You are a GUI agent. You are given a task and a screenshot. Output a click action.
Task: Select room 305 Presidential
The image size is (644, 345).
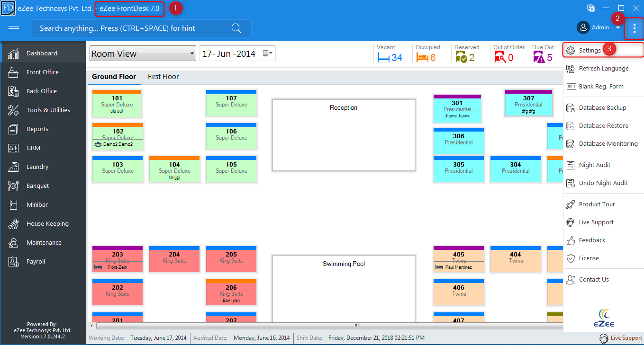click(x=459, y=169)
